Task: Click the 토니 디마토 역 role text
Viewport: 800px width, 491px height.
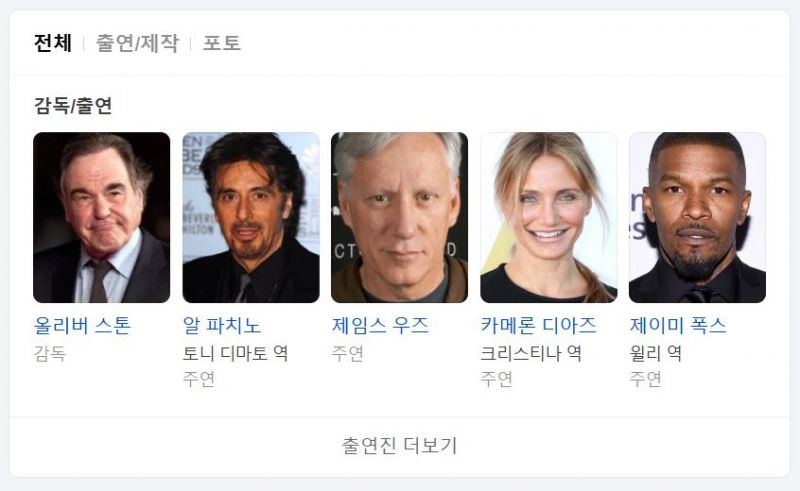Action: (235, 353)
